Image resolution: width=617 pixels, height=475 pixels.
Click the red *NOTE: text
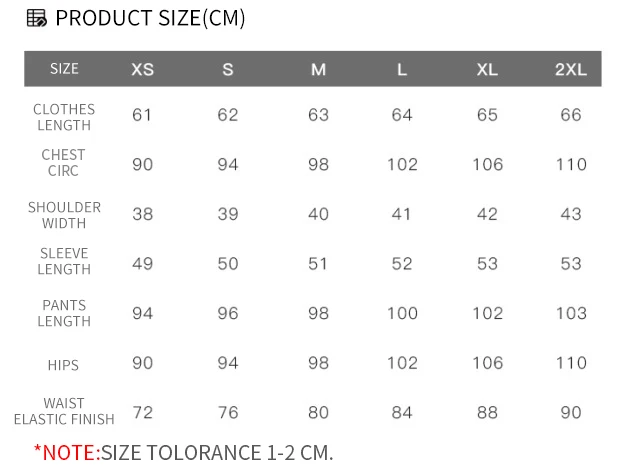tap(67, 453)
